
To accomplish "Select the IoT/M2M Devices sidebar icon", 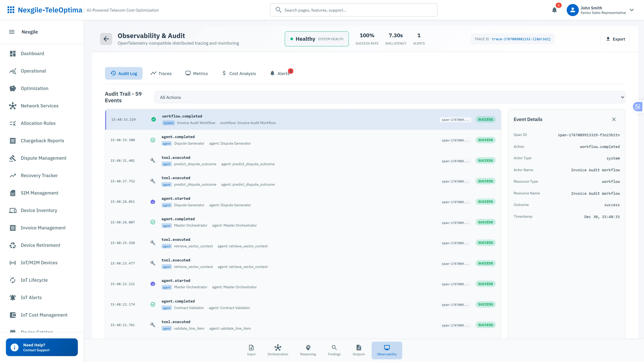I will tap(13, 262).
